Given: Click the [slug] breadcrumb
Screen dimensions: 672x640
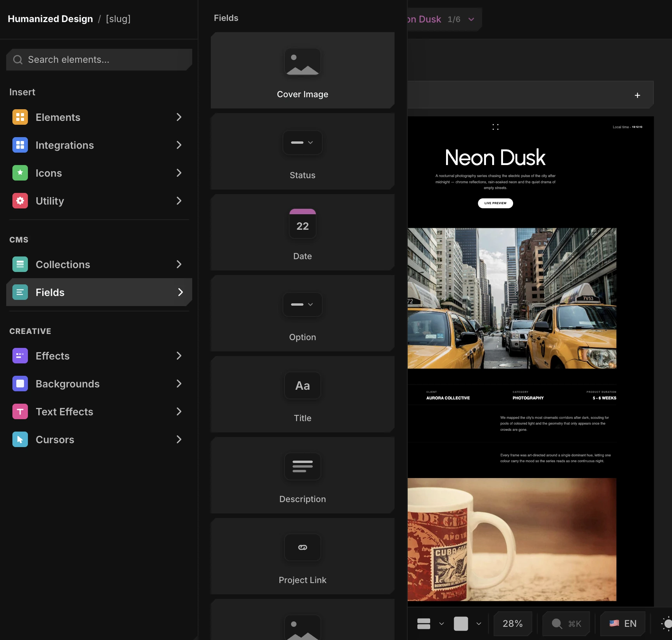Looking at the screenshot, I should [x=118, y=19].
